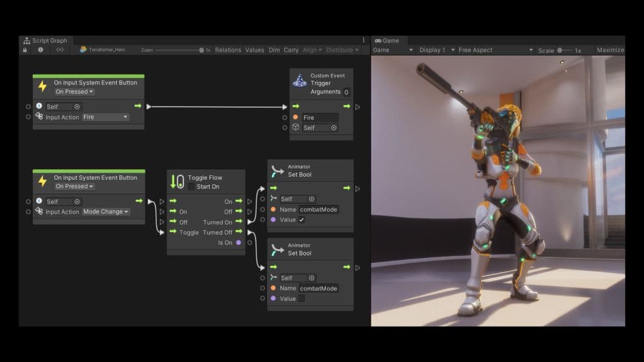Image resolution: width=644 pixels, height=362 pixels.
Task: Select the Game tab
Action: 387,40
